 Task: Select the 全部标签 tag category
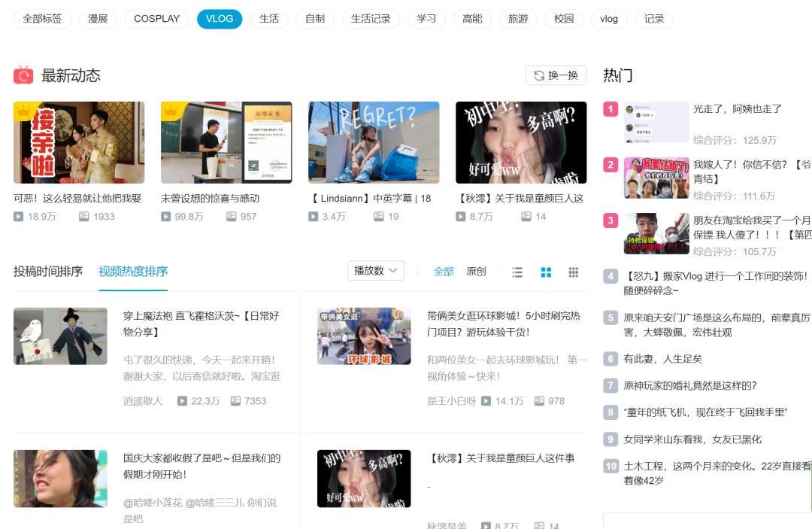point(42,19)
